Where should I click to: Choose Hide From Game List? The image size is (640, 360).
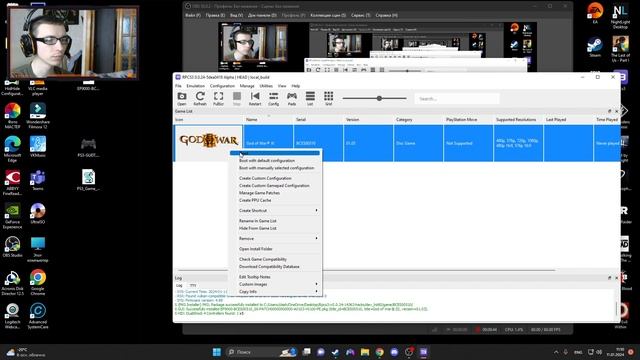click(276, 228)
